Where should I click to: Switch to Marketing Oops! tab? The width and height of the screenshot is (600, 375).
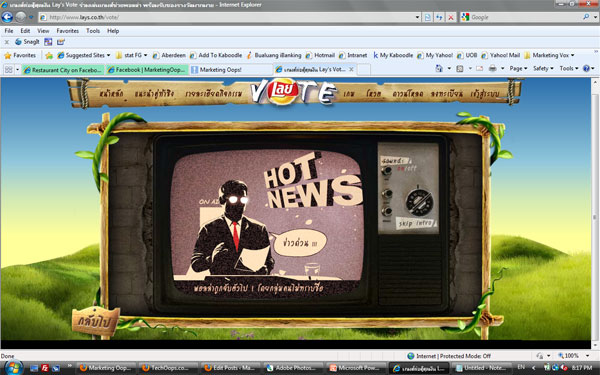231,70
